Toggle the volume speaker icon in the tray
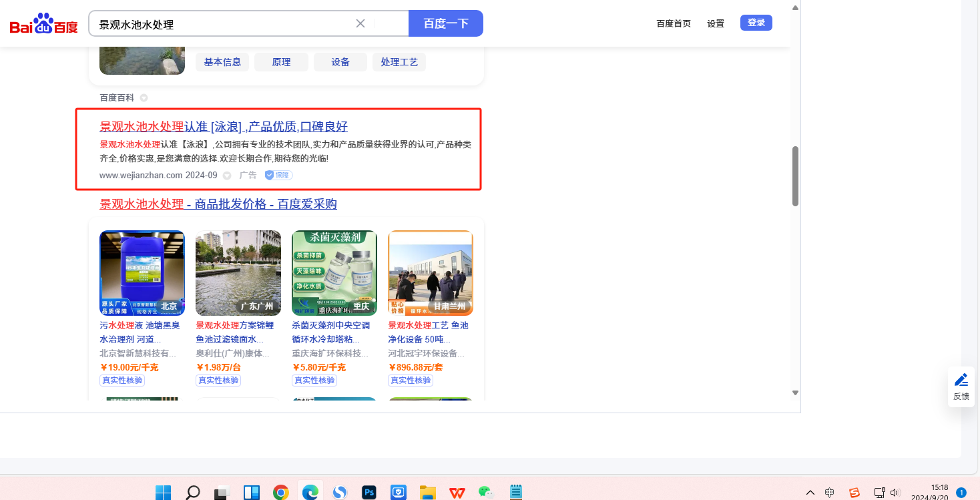 (x=896, y=493)
